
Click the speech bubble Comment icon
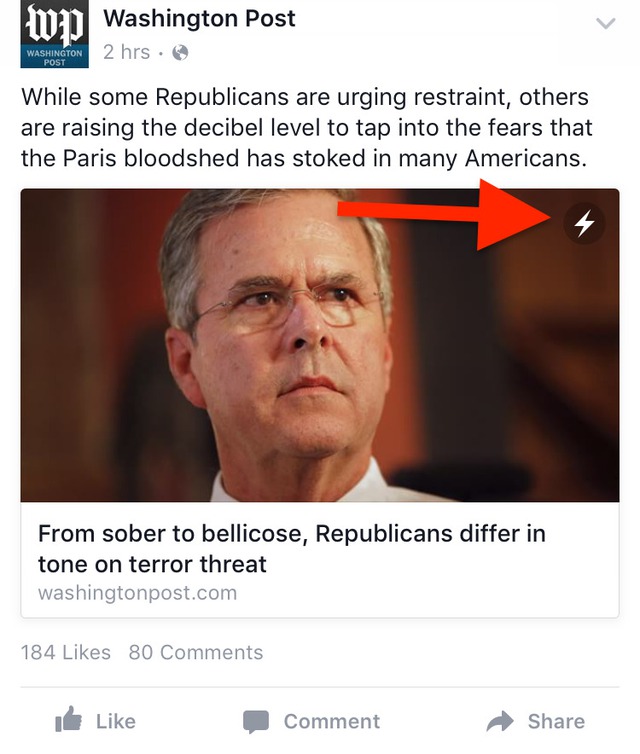(x=257, y=721)
